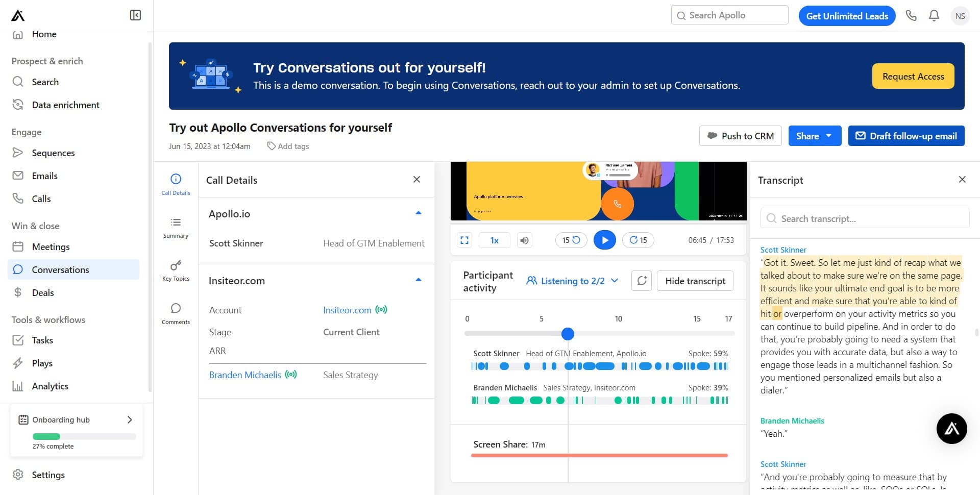The height and width of the screenshot is (495, 980).
Task: Expand the Listening to 2/2 selector
Action: [x=572, y=281]
